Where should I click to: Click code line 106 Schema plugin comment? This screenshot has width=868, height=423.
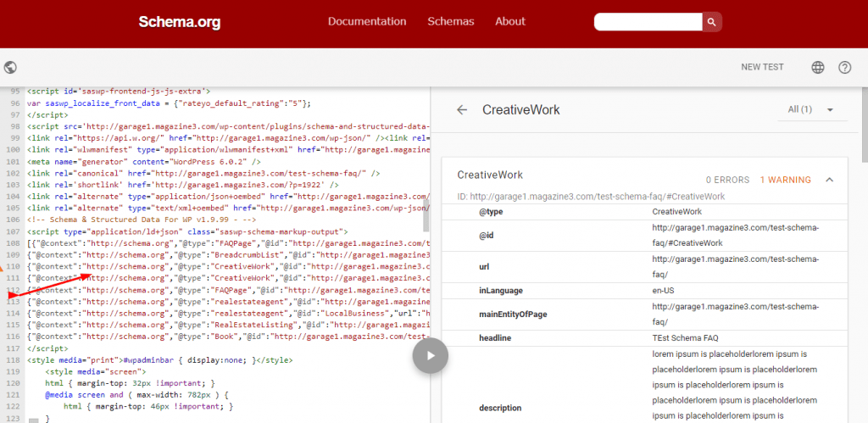click(x=142, y=220)
